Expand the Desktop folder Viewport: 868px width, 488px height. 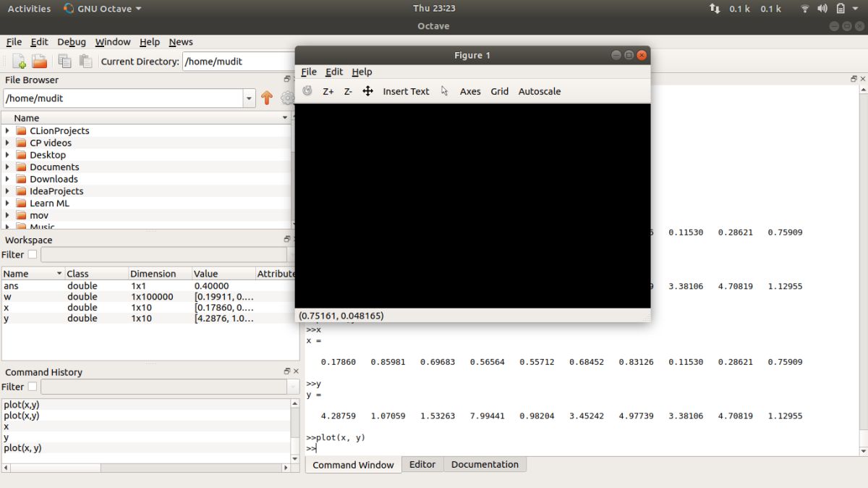pos(7,155)
